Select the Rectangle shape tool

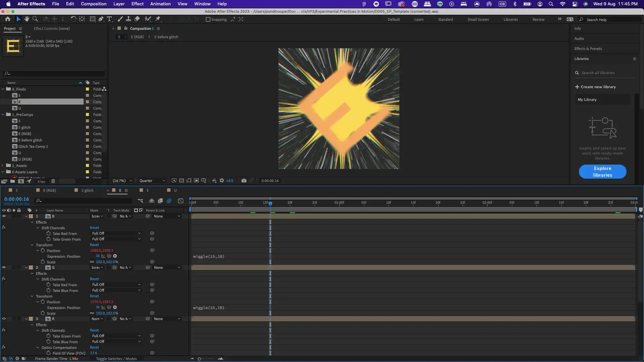(x=92, y=19)
